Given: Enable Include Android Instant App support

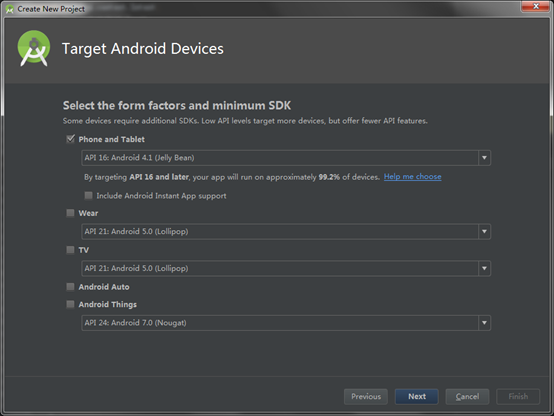Looking at the screenshot, I should 88,195.
